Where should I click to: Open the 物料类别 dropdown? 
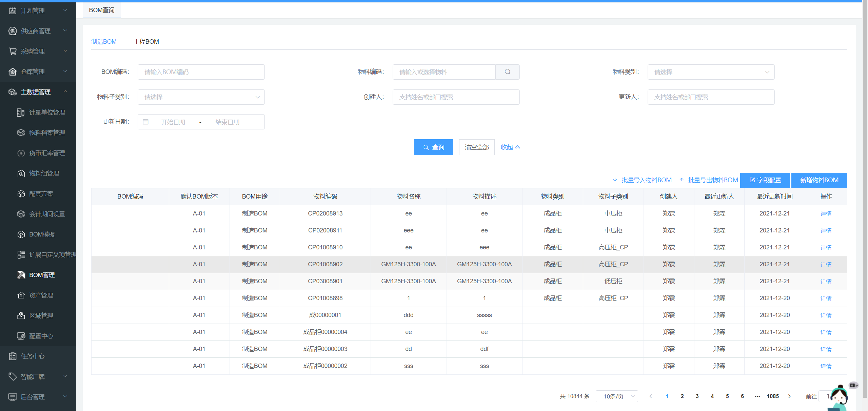click(x=711, y=72)
